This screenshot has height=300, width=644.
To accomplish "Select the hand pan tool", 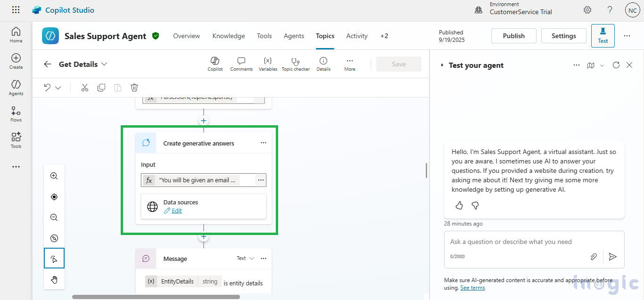I will tap(54, 280).
